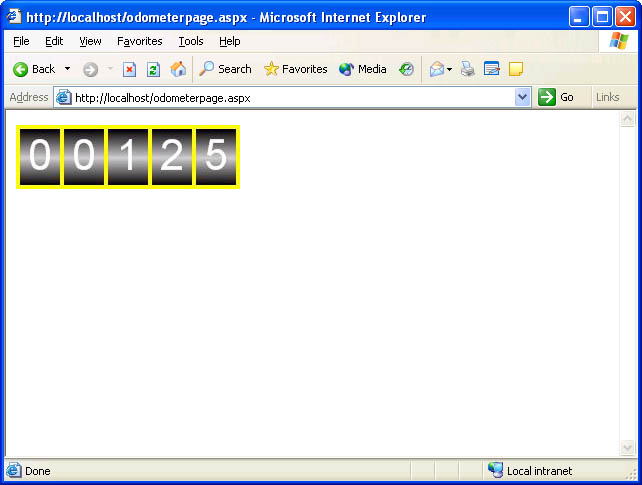Screen dimensions: 642x485
Task: Open the View menu
Action: (x=90, y=41)
